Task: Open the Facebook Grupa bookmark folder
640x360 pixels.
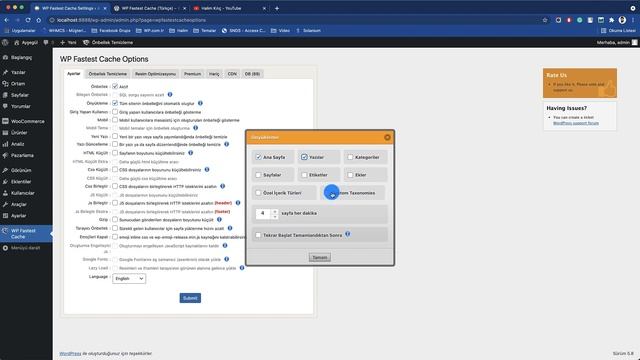Action: pyautogui.click(x=111, y=31)
